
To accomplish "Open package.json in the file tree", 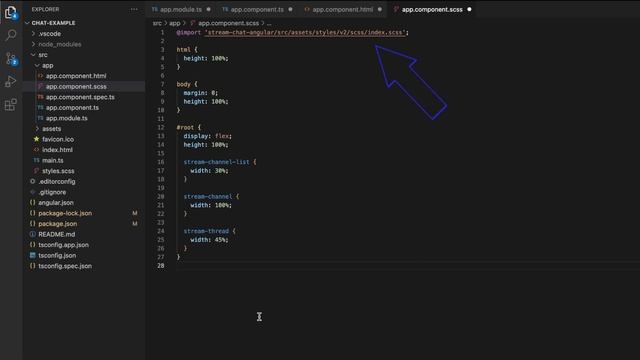I will tap(58, 224).
